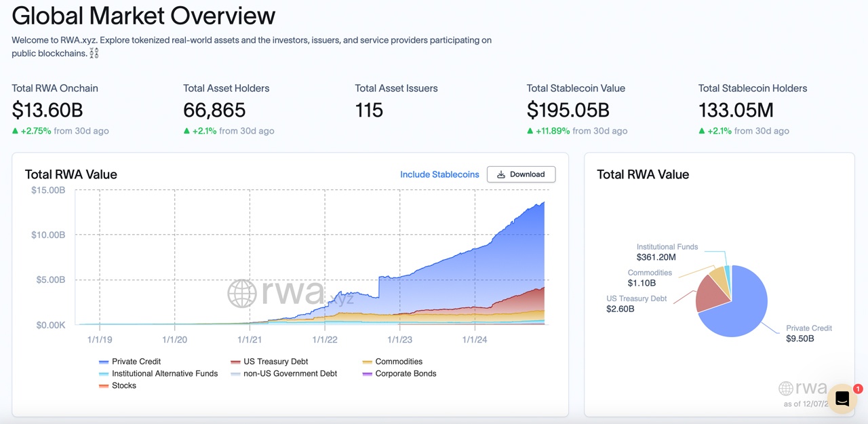Toggle Corporate Bonds legend entry
This screenshot has height=424, width=868.
405,374
